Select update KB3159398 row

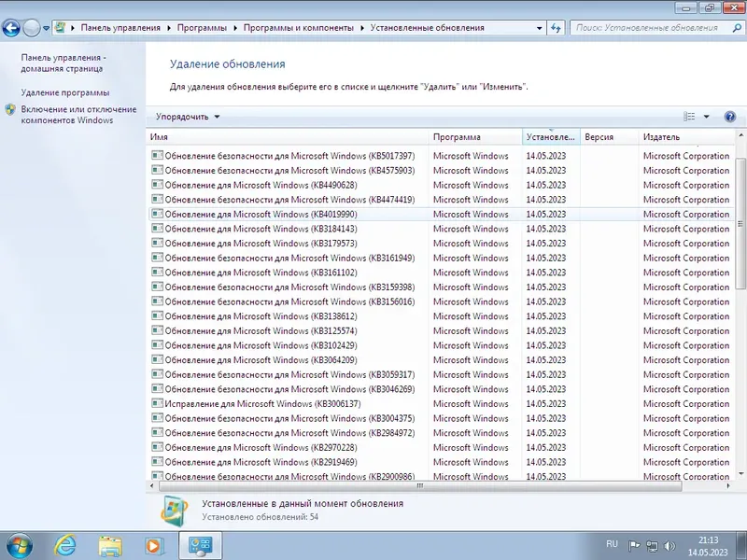pyautogui.click(x=441, y=287)
